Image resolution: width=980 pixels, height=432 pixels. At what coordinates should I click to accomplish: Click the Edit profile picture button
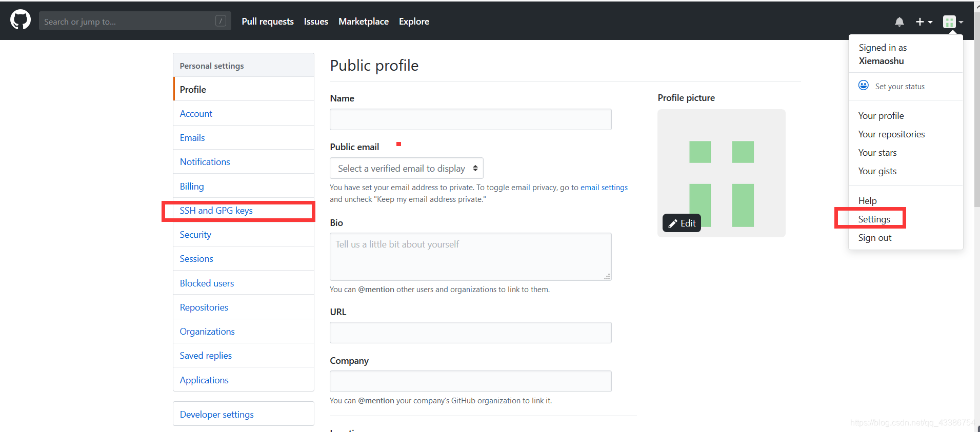(x=682, y=223)
